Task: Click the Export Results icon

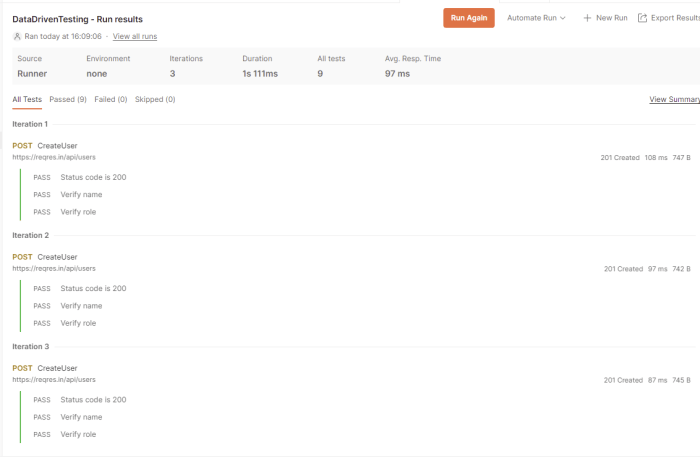Action: (x=642, y=18)
